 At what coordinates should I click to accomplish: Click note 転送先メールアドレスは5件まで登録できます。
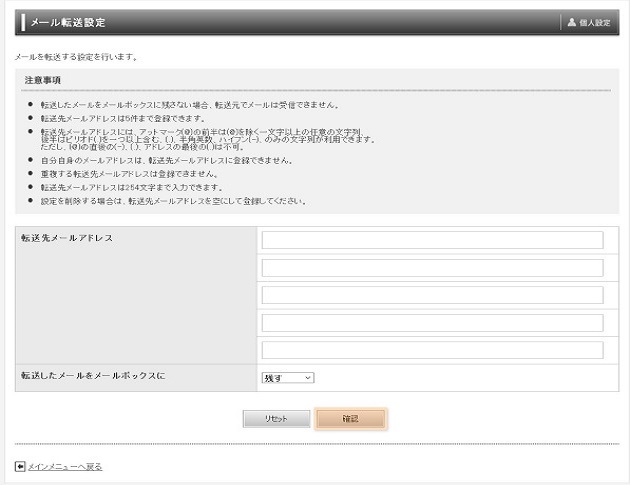pyautogui.click(x=123, y=119)
